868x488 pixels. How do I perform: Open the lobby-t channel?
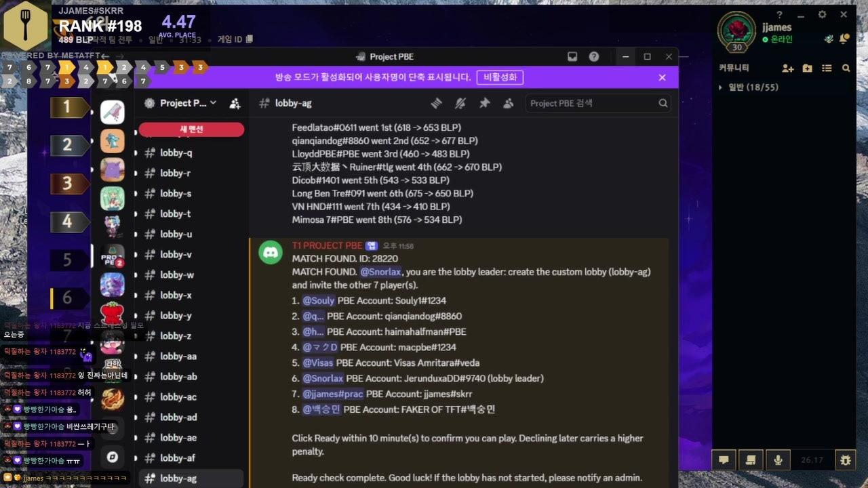192,213
